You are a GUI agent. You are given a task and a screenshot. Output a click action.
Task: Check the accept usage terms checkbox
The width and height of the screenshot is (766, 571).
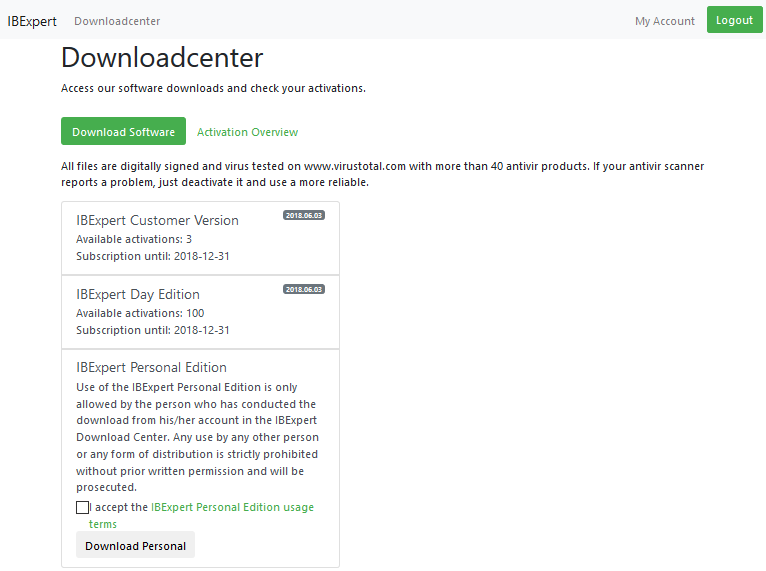(83, 508)
